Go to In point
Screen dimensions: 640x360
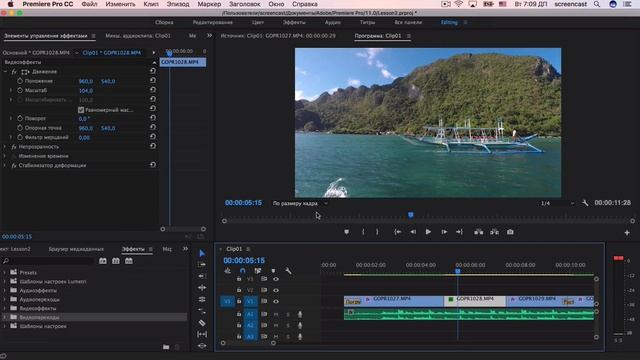(x=398, y=232)
